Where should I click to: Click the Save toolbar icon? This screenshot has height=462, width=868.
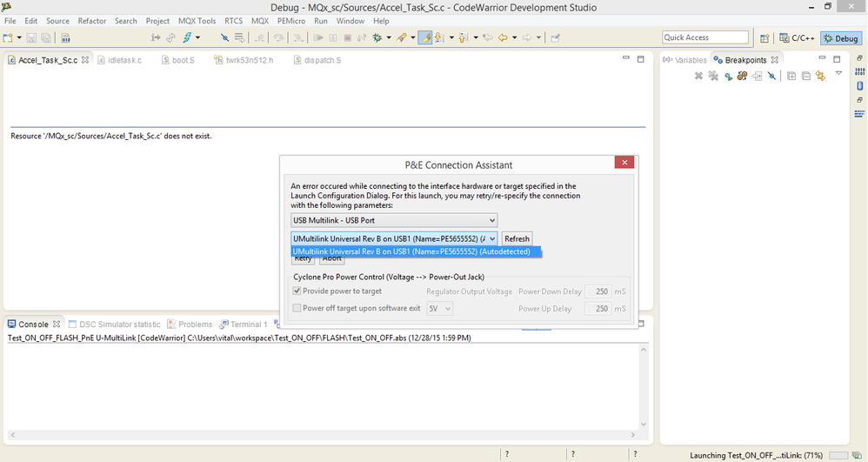[31, 37]
